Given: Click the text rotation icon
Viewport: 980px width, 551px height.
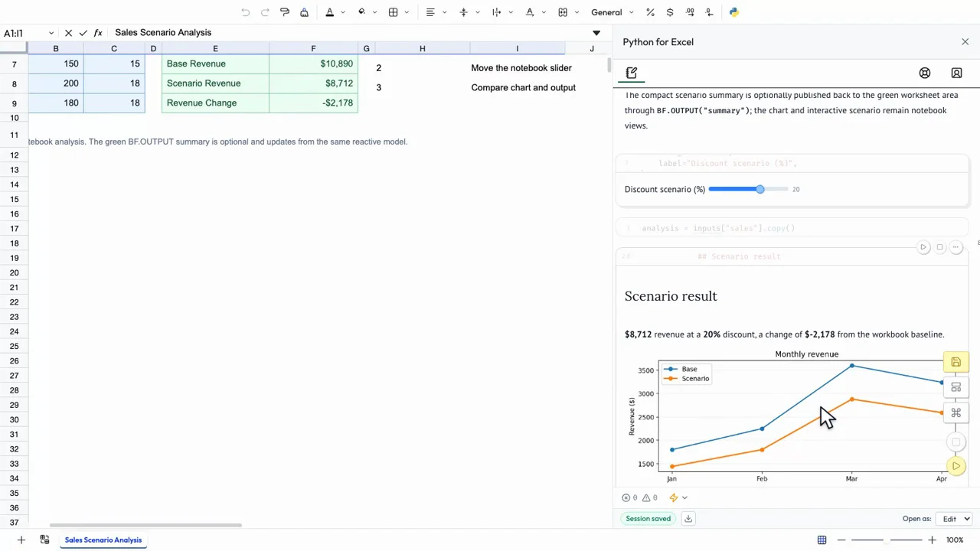Looking at the screenshot, I should point(530,12).
